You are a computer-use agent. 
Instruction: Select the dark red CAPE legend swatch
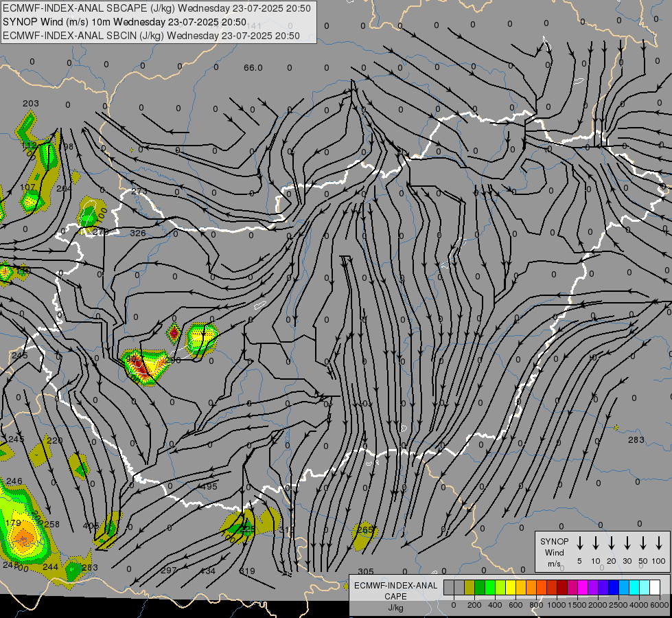pyautogui.click(x=562, y=587)
